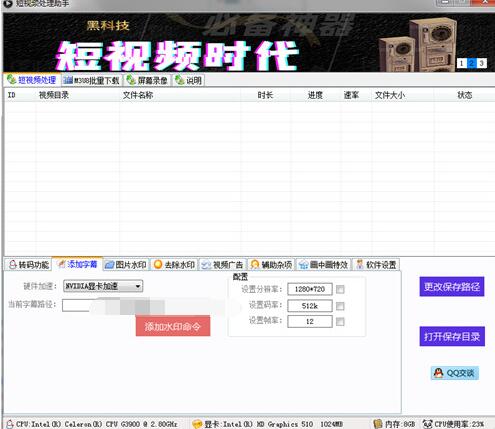Select the 转码功能 tab
Screen dimensions: 495x429
tap(29, 265)
